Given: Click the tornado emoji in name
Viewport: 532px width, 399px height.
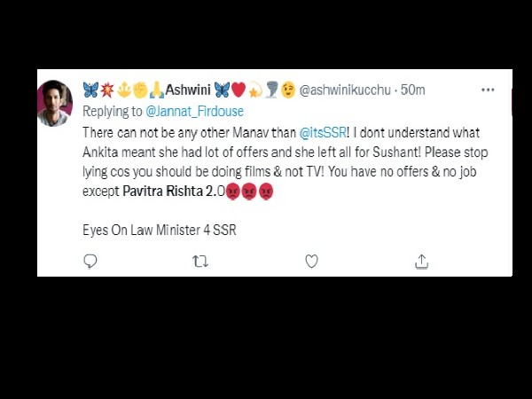Looking at the screenshot, I should pyautogui.click(x=271, y=90).
